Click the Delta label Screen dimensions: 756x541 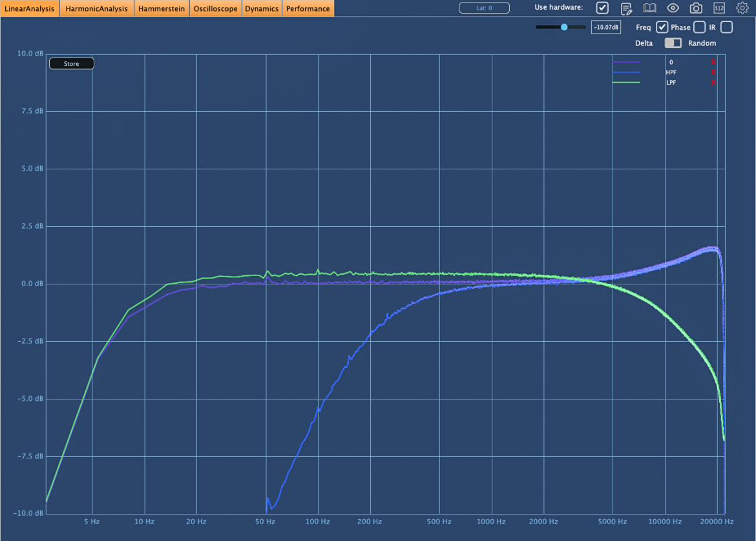[x=644, y=43]
